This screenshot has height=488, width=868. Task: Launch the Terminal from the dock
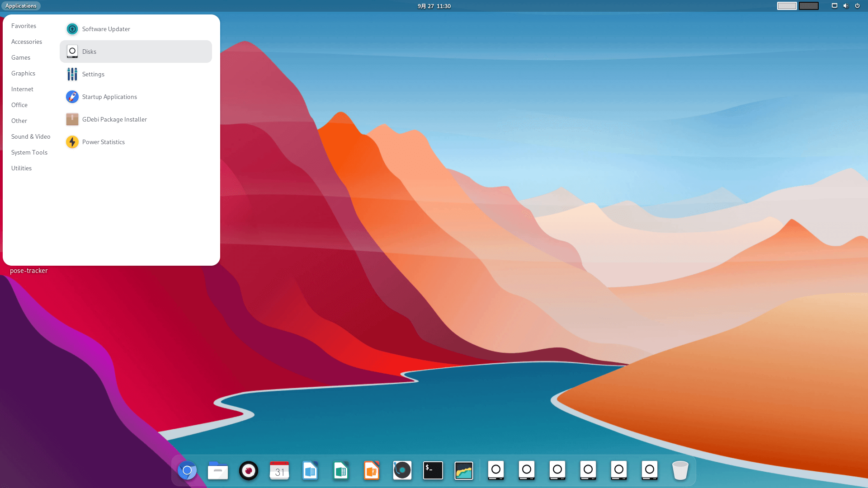coord(433,470)
